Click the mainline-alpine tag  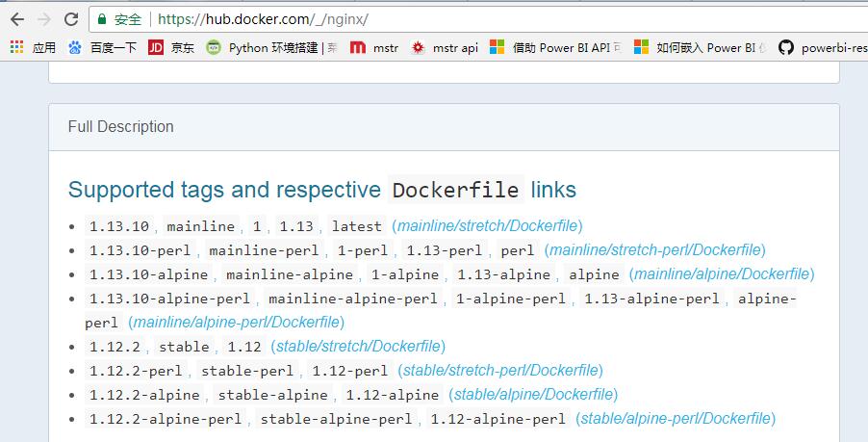[x=290, y=274]
